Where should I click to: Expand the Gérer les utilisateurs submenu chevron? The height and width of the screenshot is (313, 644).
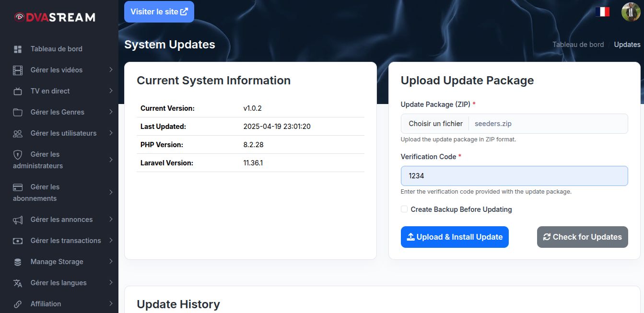coord(111,133)
